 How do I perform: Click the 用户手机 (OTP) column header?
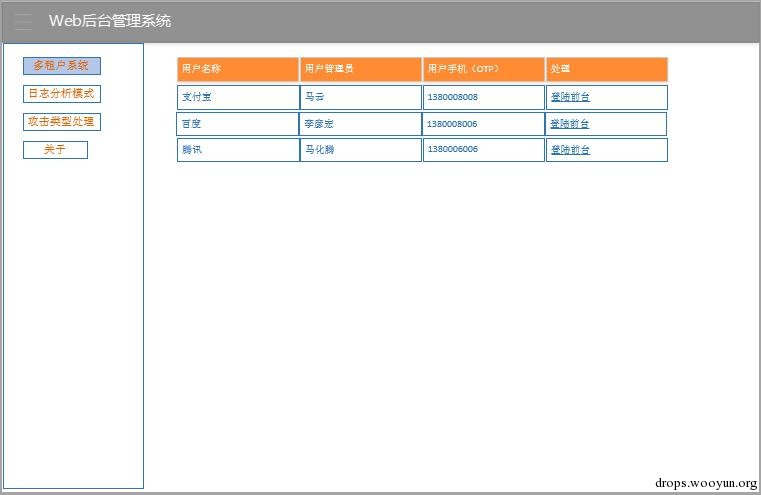point(484,69)
